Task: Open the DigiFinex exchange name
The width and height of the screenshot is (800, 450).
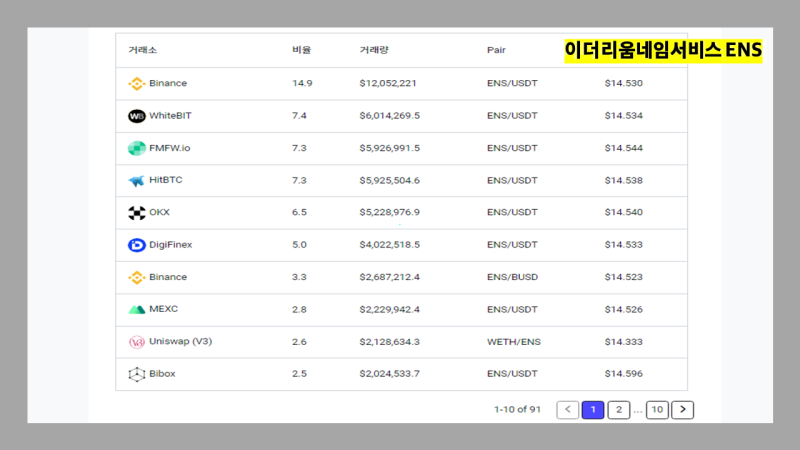Action: click(170, 245)
